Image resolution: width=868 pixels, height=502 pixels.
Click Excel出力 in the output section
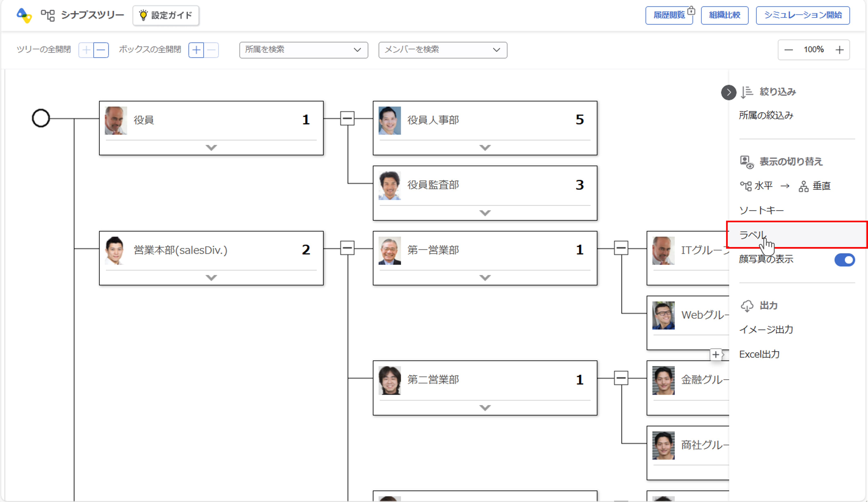[759, 354]
